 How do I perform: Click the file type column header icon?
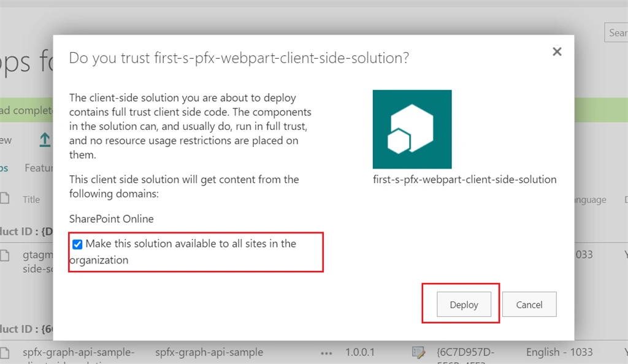[x=5, y=199]
